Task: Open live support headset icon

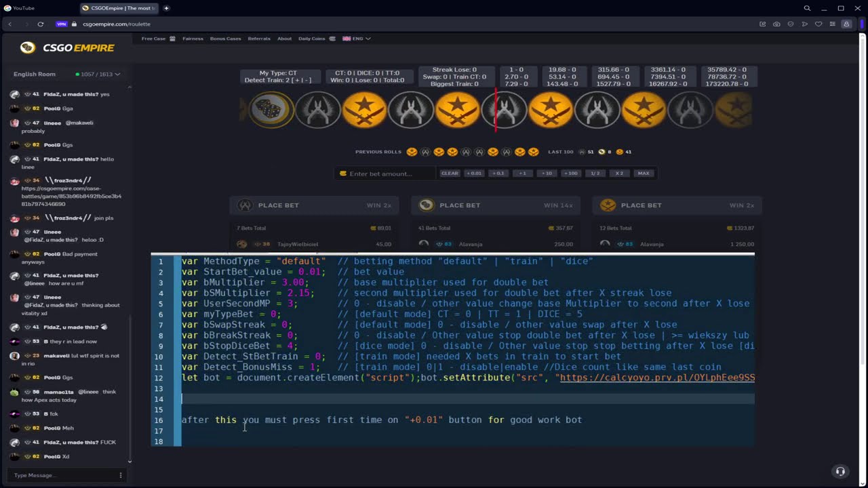Action: (x=840, y=472)
